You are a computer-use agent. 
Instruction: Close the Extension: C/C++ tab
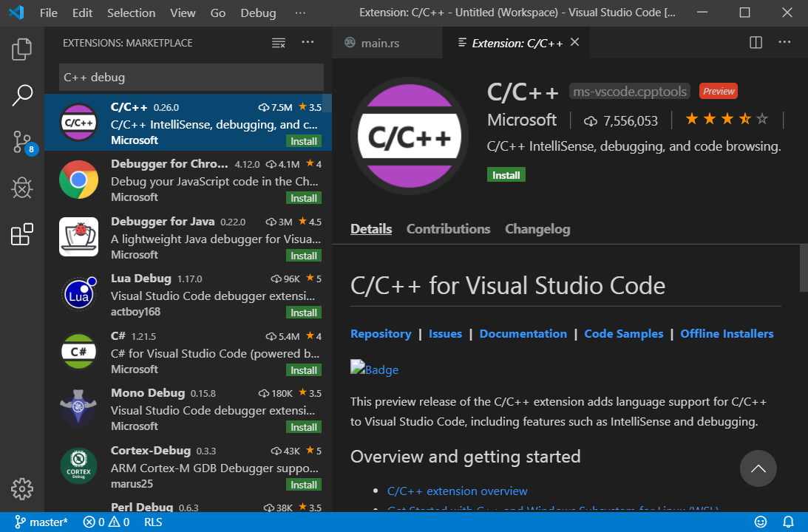pos(574,42)
